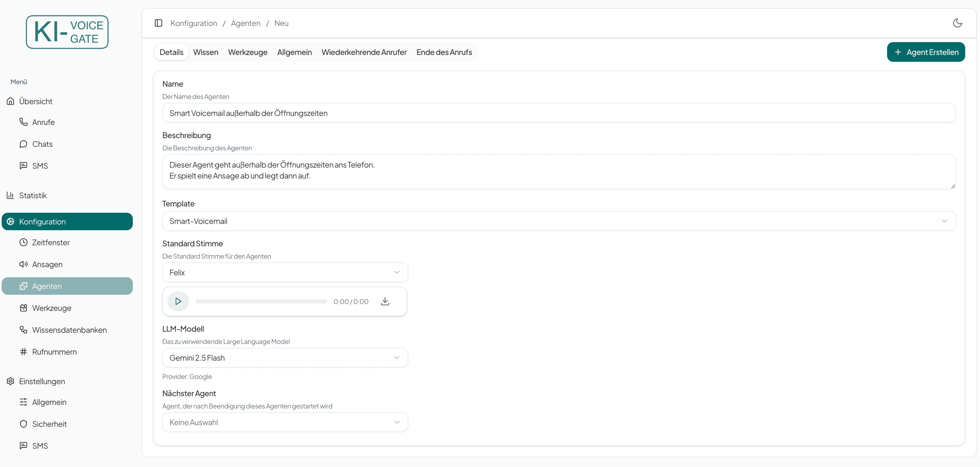This screenshot has height=467, width=980.
Task: Switch to Wiederkehrende Anrufer tab
Action: (x=364, y=52)
